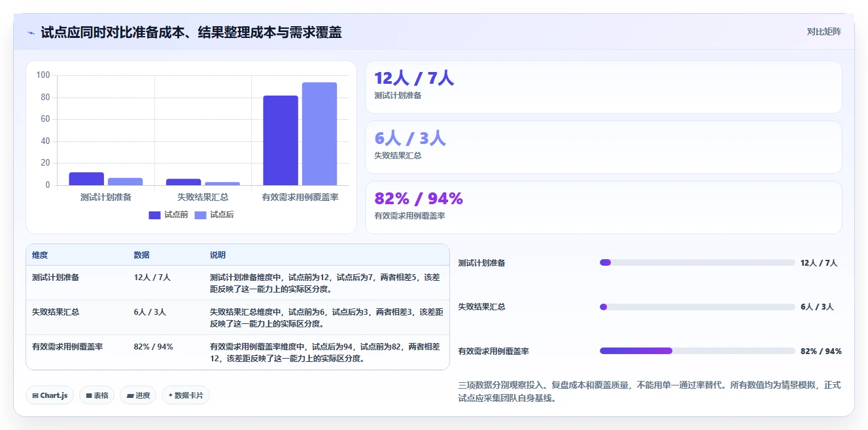
Task: Click the 测试计划准备 progress bar
Action: coord(697,262)
